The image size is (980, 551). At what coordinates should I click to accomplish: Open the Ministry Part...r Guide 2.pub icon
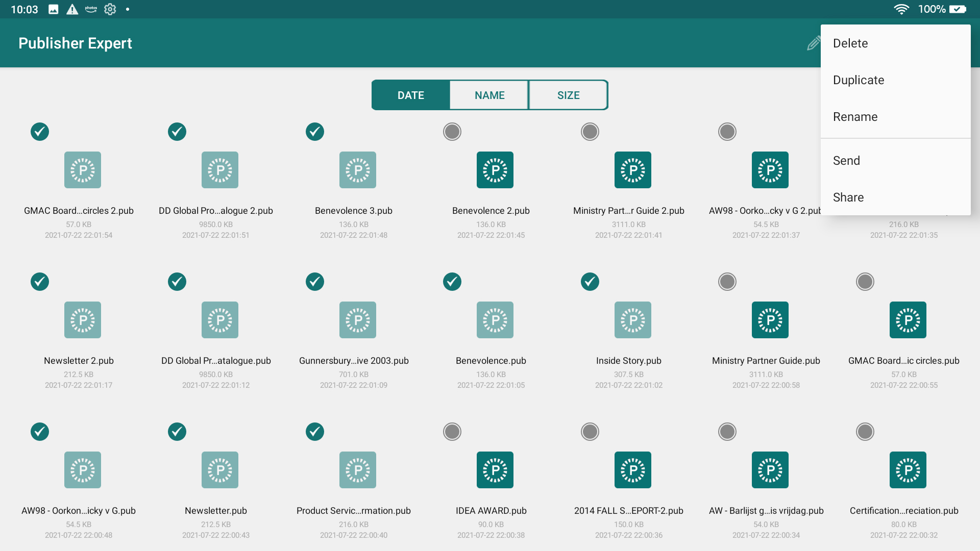632,170
